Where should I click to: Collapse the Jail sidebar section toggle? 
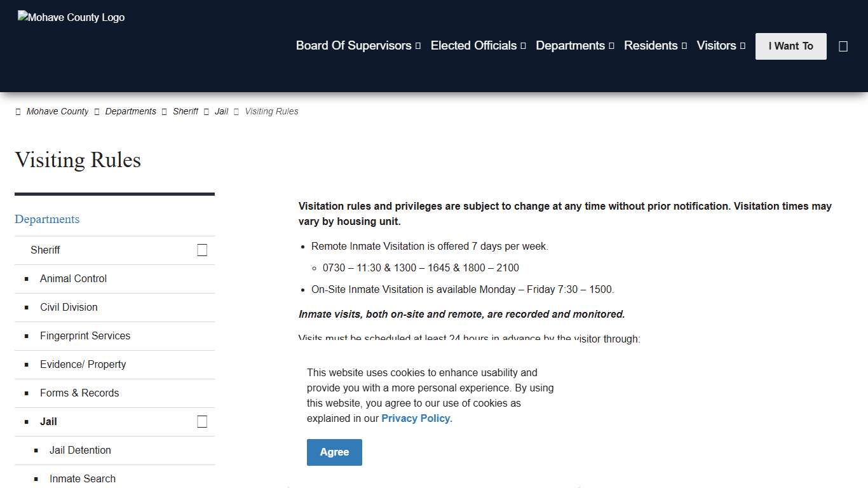point(202,422)
